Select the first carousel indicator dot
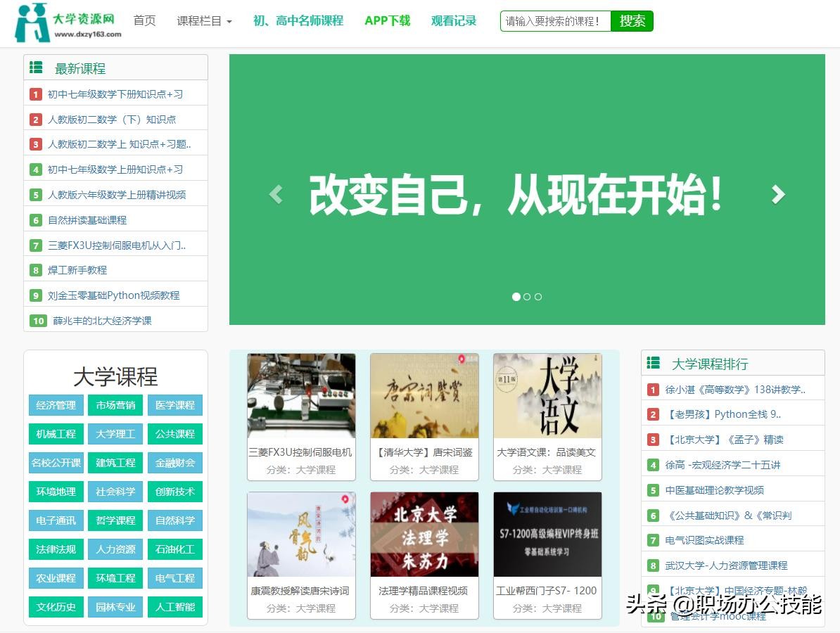Image resolution: width=840 pixels, height=633 pixels. 516,297
